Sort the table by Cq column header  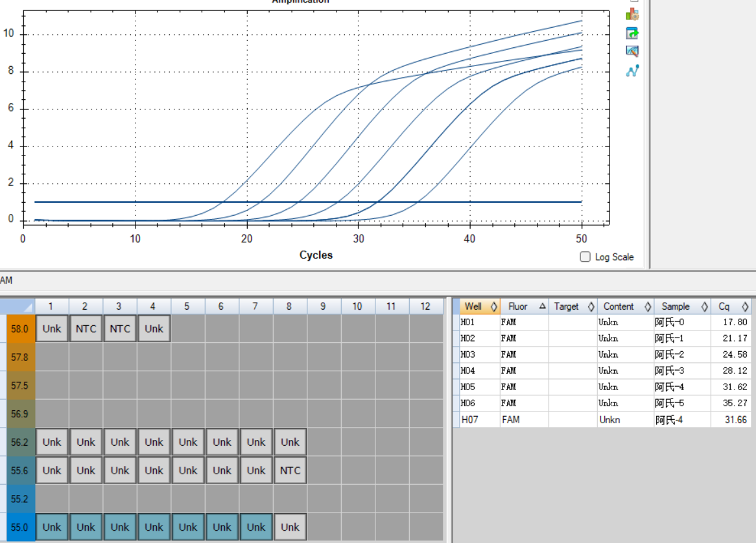click(x=731, y=306)
